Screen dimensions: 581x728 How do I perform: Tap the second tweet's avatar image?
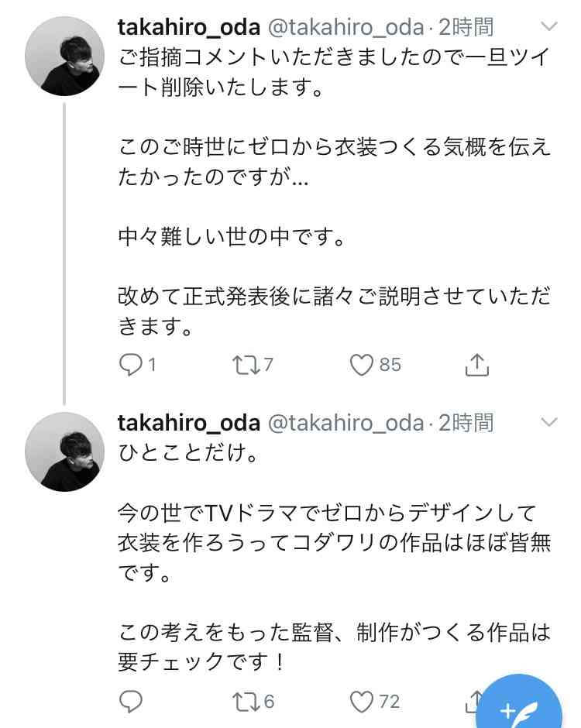[x=64, y=452]
